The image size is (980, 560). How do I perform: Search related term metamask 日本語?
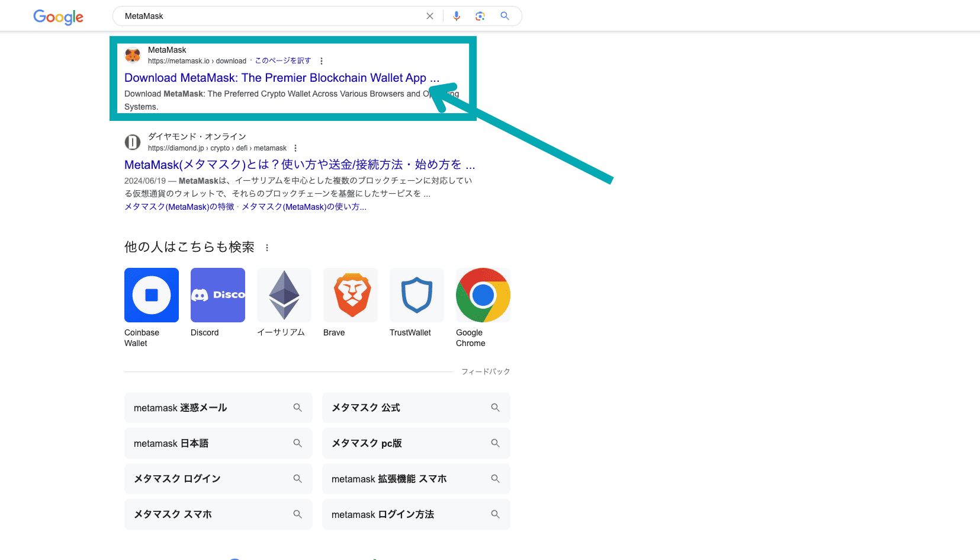(x=218, y=443)
